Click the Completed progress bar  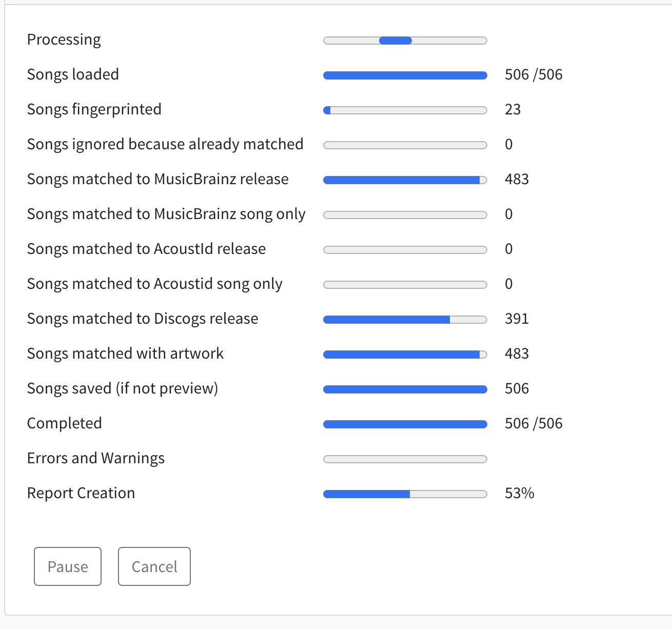405,424
